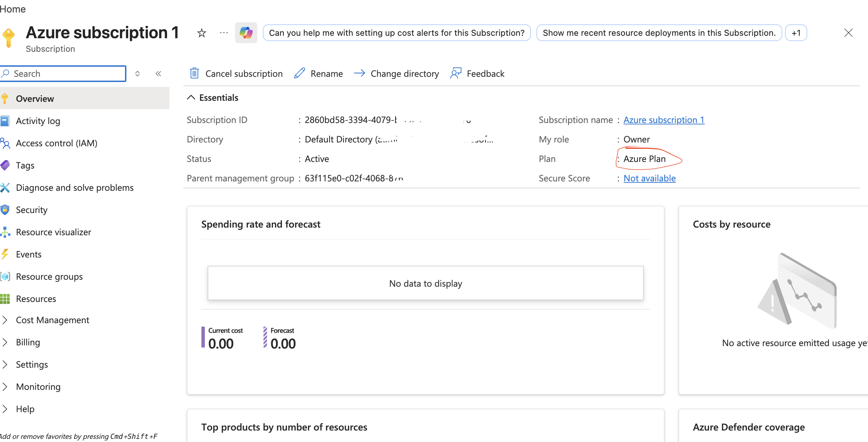The width and height of the screenshot is (868, 442).
Task: Click the Overview key icon
Action: click(x=5, y=99)
